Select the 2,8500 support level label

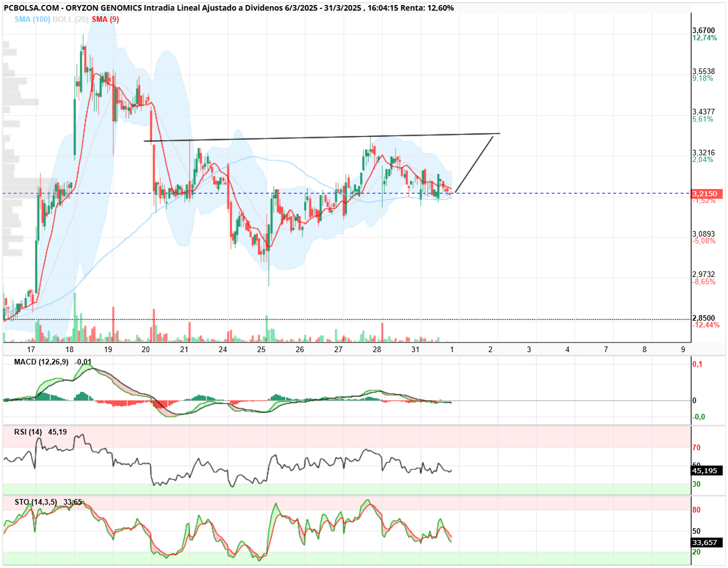(703, 318)
